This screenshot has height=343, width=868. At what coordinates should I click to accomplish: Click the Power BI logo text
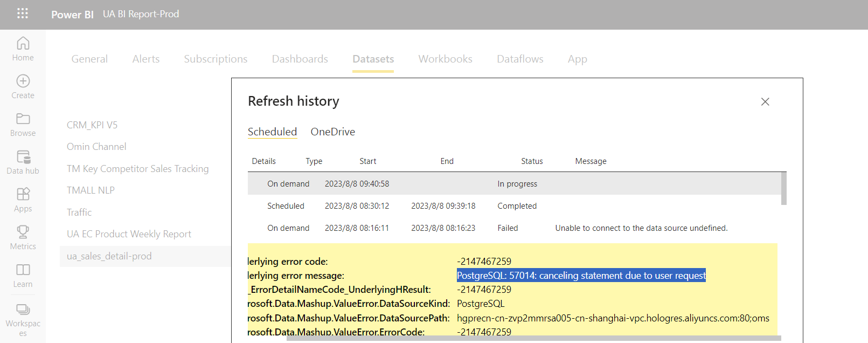72,15
